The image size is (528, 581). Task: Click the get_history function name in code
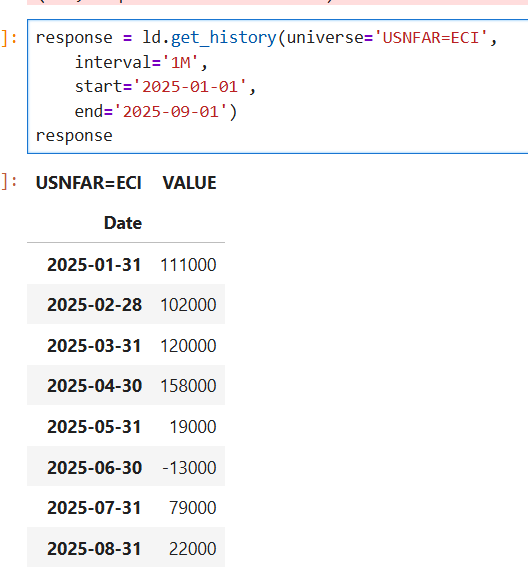click(224, 38)
